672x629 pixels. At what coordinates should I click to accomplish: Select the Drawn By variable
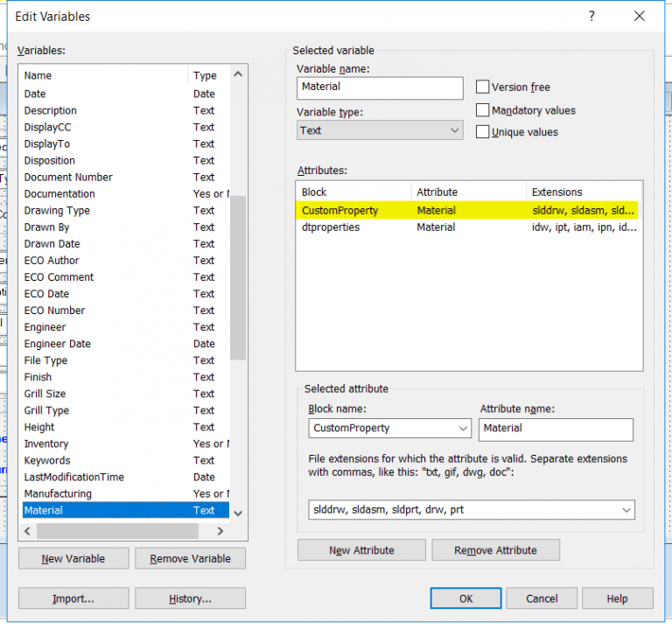point(126,227)
